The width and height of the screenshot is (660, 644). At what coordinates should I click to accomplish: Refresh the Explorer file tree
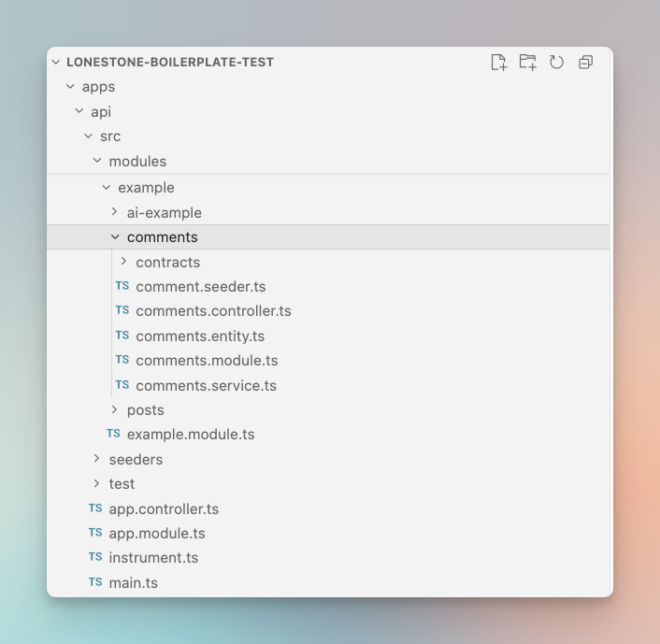(x=557, y=62)
